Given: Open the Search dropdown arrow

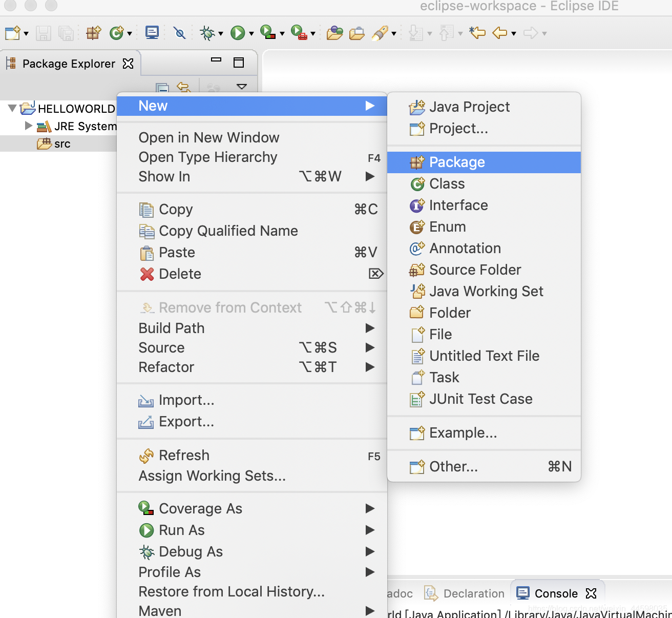Looking at the screenshot, I should point(394,34).
